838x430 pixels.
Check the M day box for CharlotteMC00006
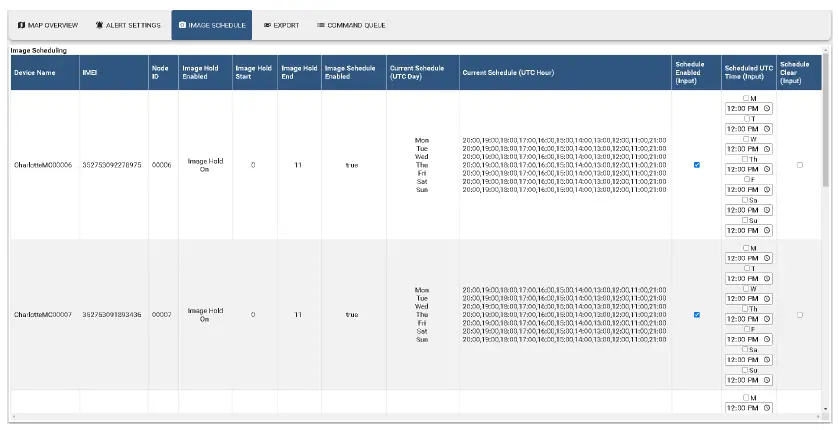click(x=746, y=98)
